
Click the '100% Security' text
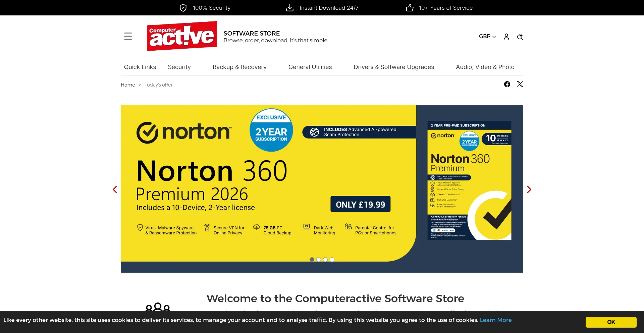[212, 8]
